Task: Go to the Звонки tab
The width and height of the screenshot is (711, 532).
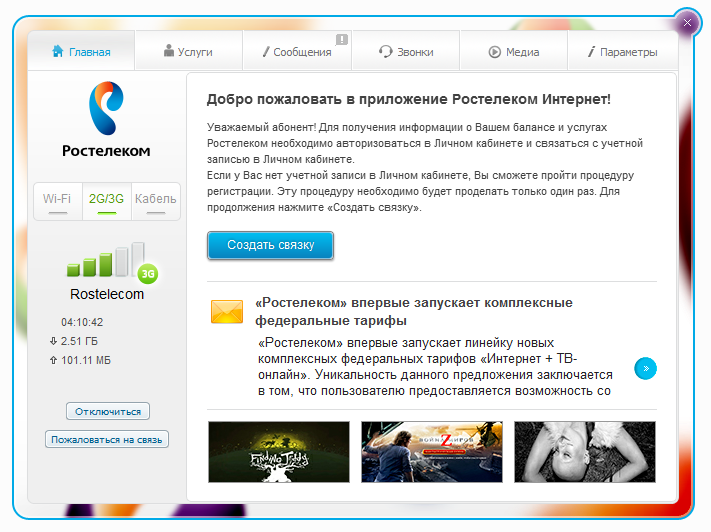Action: coord(406,51)
